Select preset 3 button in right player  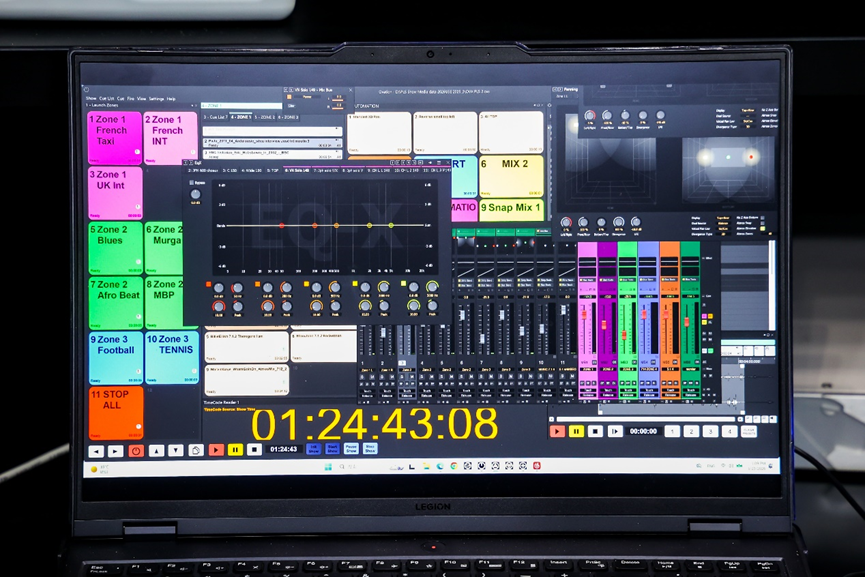[x=711, y=431]
